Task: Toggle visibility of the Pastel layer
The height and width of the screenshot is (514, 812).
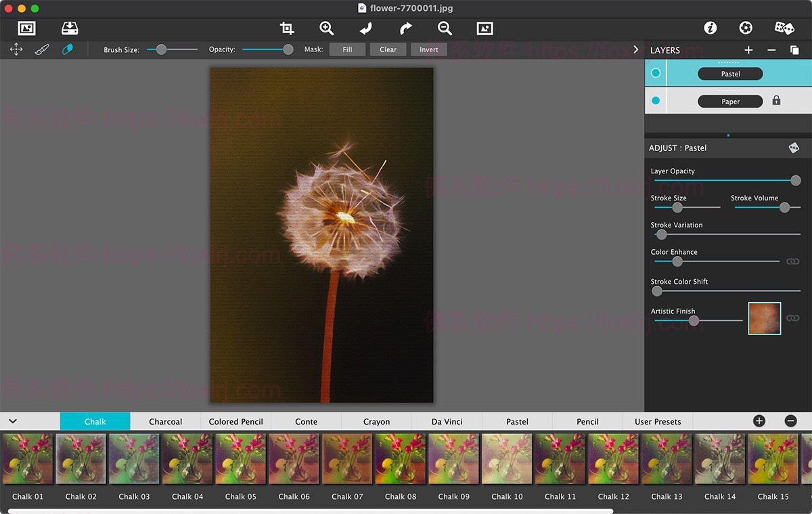Action: tap(655, 73)
